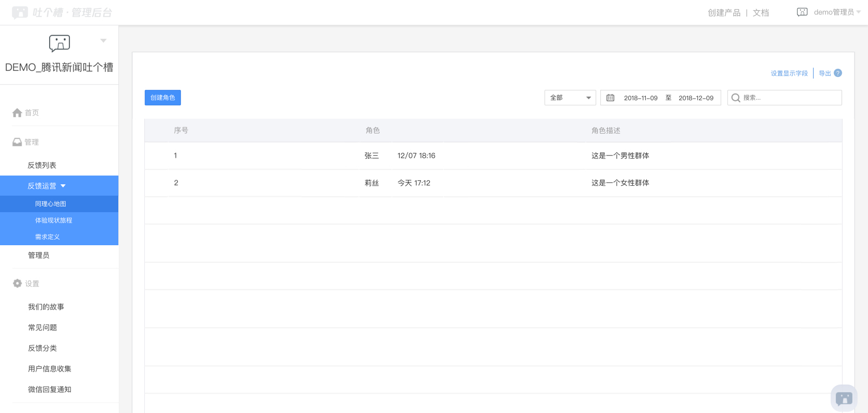Click the 创建产品 link in header

[x=724, y=13]
